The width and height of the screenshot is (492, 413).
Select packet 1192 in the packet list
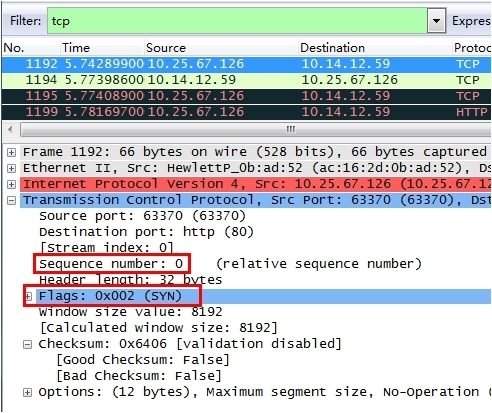246,64
